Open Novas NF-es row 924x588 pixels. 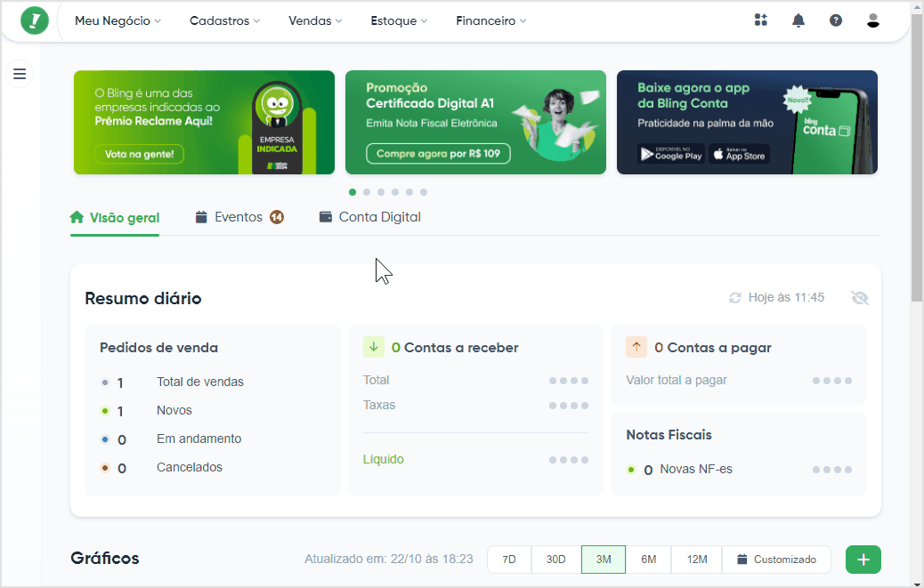pyautogui.click(x=739, y=470)
